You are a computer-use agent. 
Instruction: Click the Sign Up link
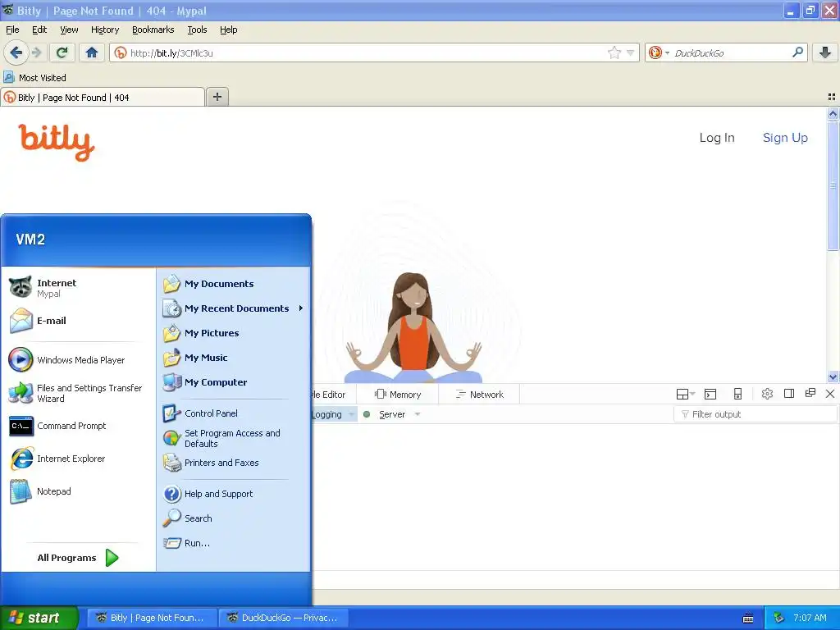point(785,138)
